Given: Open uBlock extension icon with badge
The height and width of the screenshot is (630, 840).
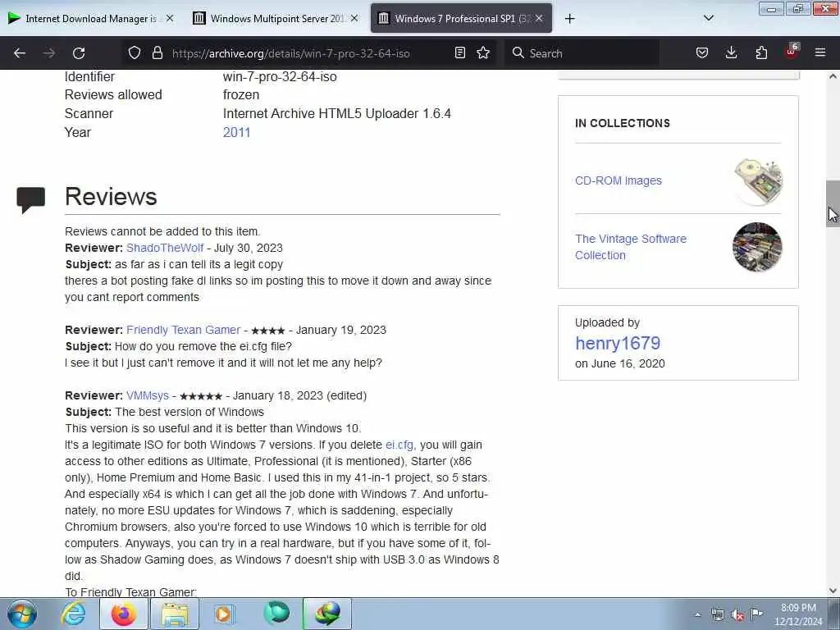Looking at the screenshot, I should [792, 52].
